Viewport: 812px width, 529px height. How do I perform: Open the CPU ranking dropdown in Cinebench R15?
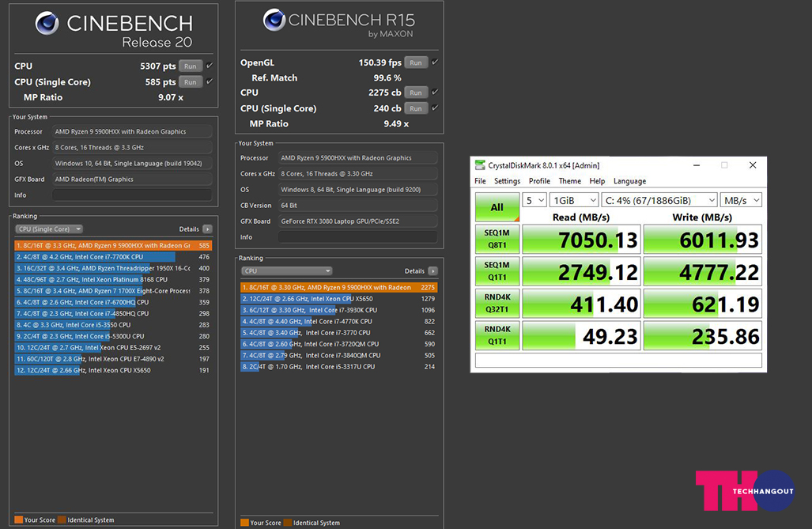[286, 271]
